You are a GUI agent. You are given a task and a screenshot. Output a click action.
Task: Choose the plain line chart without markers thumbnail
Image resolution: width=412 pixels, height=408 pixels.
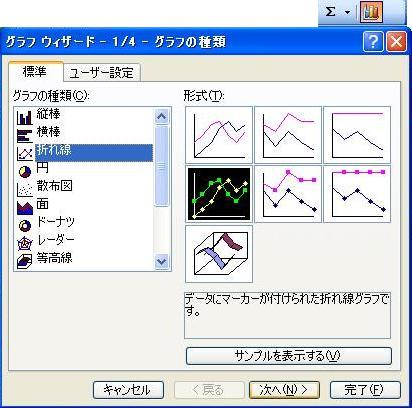[x=219, y=135]
